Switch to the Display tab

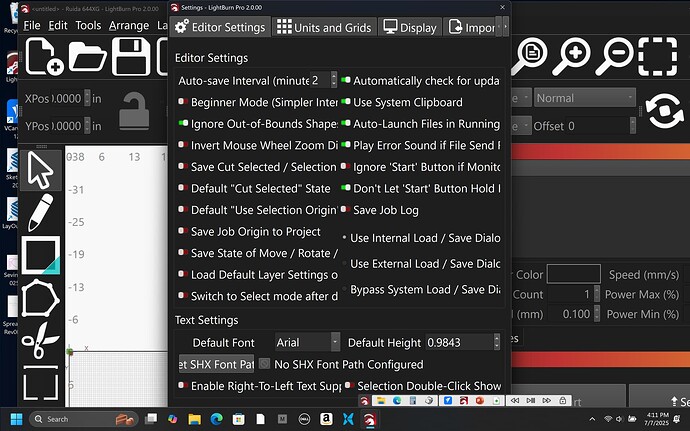pyautogui.click(x=410, y=27)
